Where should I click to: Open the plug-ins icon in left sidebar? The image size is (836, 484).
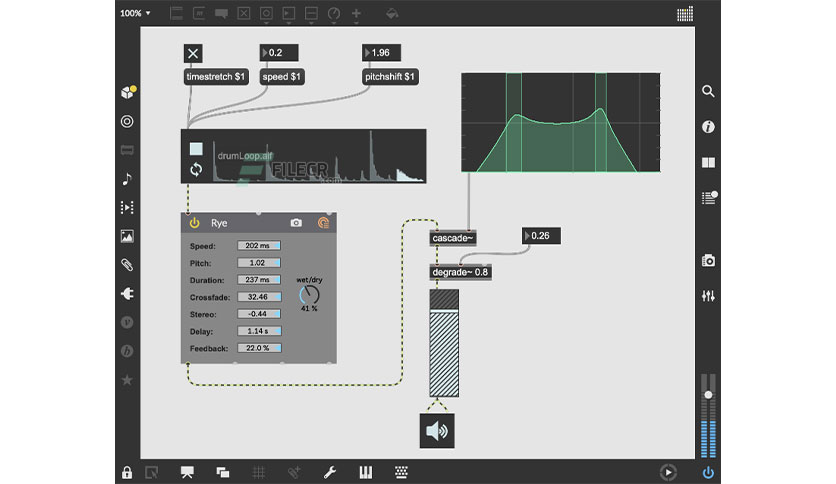[127, 294]
